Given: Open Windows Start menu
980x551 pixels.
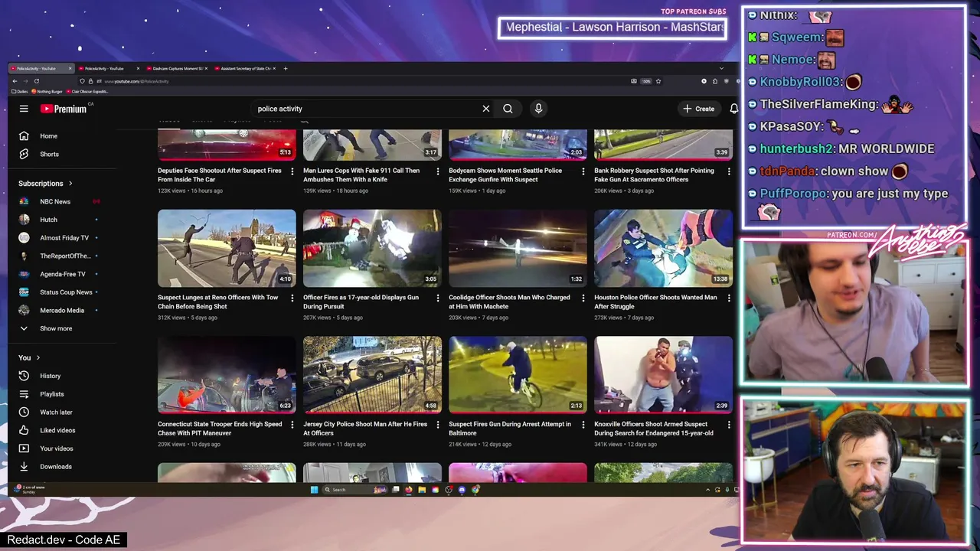Looking at the screenshot, I should [x=314, y=490].
